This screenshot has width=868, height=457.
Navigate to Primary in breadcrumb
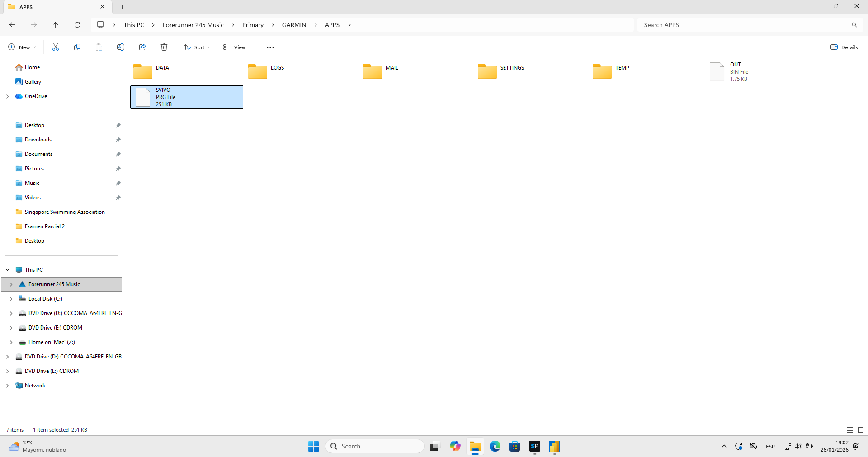pos(253,25)
